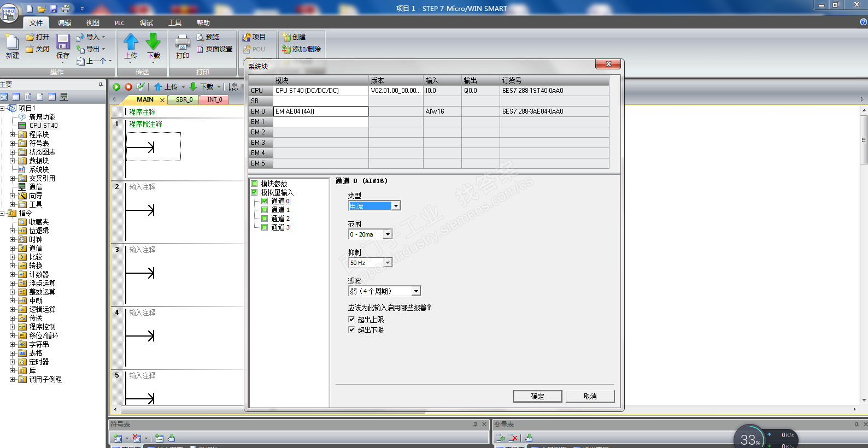Expand the 程序块 tree node
Screen dimensions: 868x448
pyautogui.click(x=12, y=134)
